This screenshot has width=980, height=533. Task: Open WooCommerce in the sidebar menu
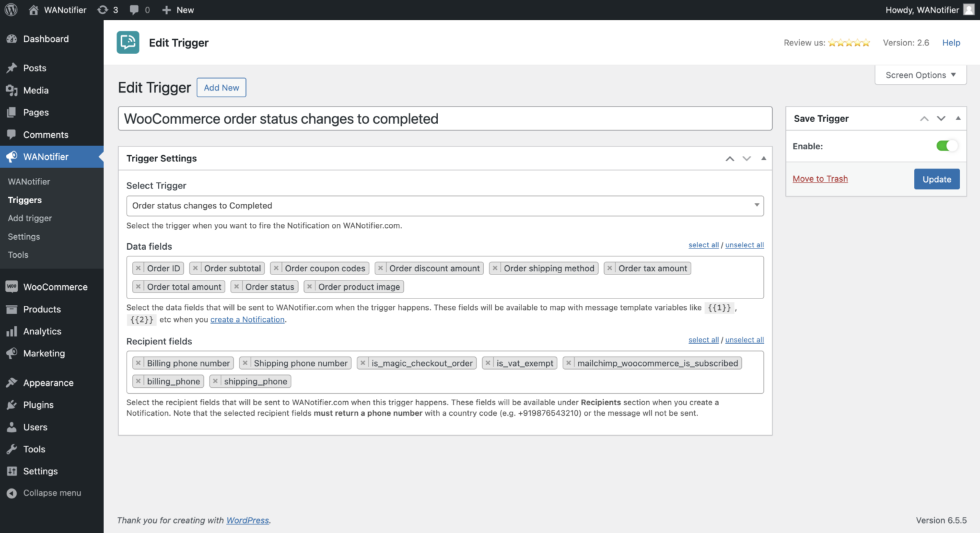pyautogui.click(x=55, y=287)
